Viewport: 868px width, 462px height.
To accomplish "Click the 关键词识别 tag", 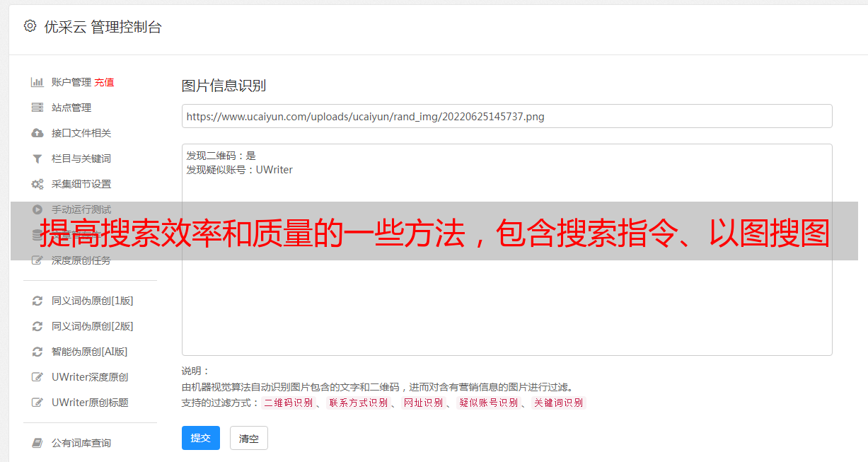I will point(558,403).
